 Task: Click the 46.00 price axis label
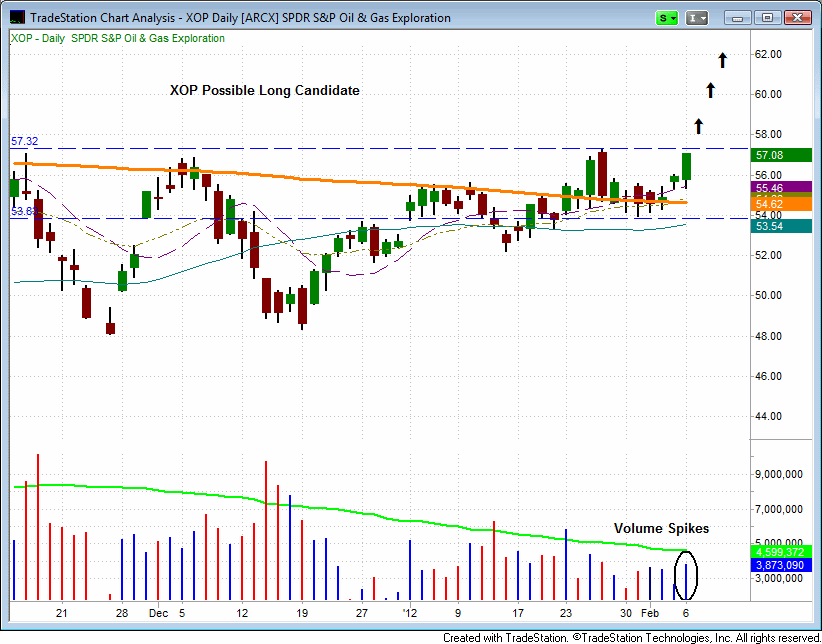[768, 376]
